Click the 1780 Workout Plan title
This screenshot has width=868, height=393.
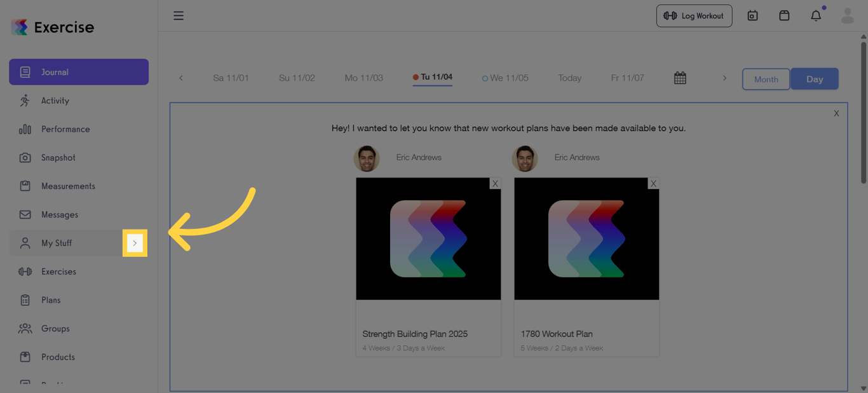pyautogui.click(x=557, y=334)
